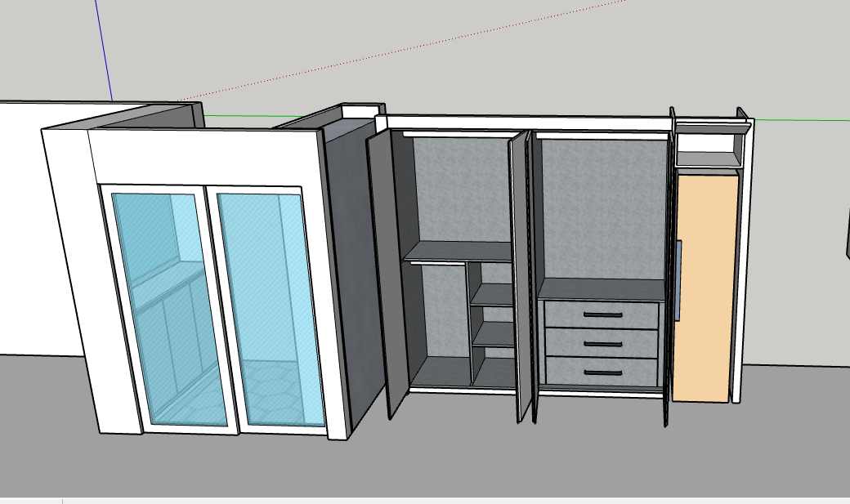Select the wide shelf in the left wardrobe compartment
This screenshot has width=850, height=504.
tap(458, 252)
